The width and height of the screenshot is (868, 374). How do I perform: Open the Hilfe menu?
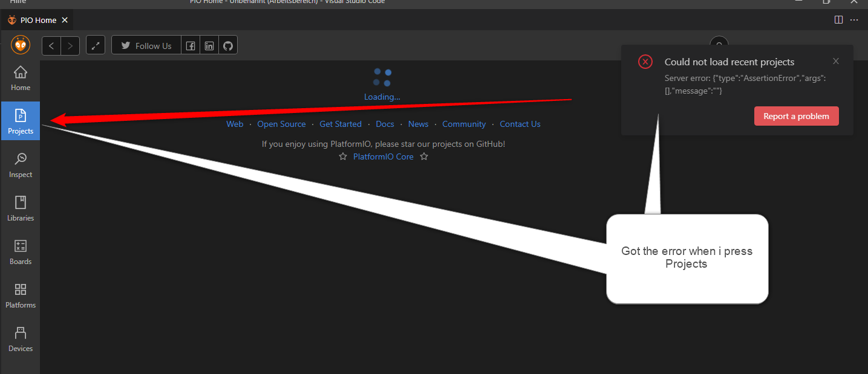(x=18, y=2)
